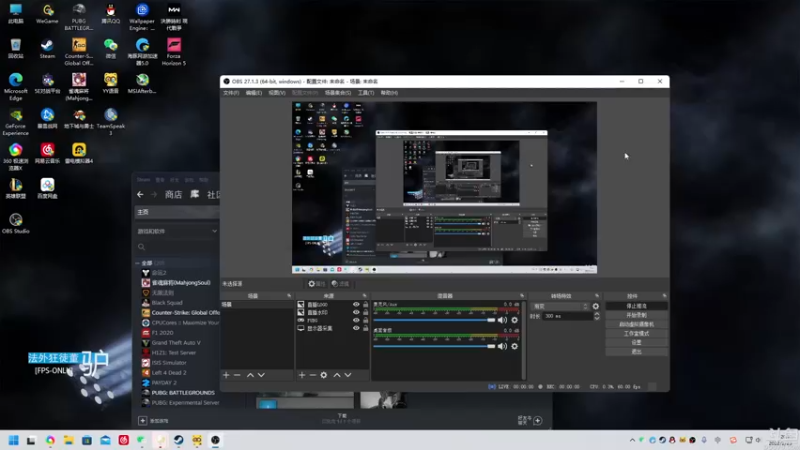
Task: Open the Forza Horizon 5 desktop icon
Action: click(x=173, y=52)
